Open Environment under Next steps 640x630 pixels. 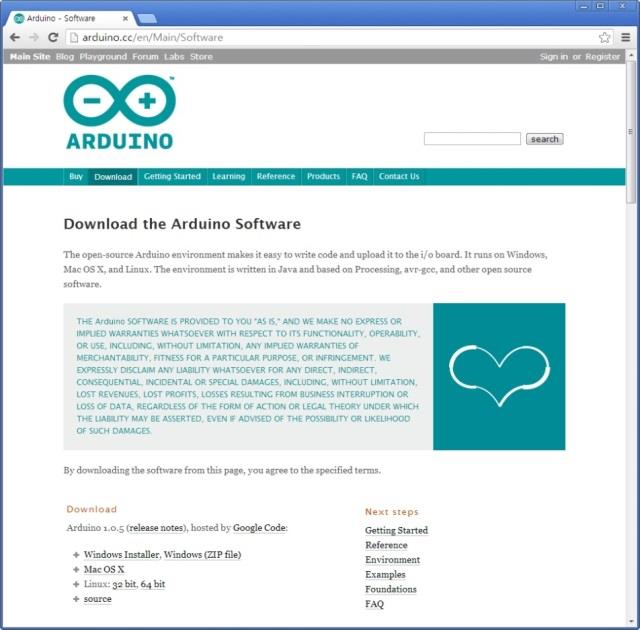tap(392, 560)
